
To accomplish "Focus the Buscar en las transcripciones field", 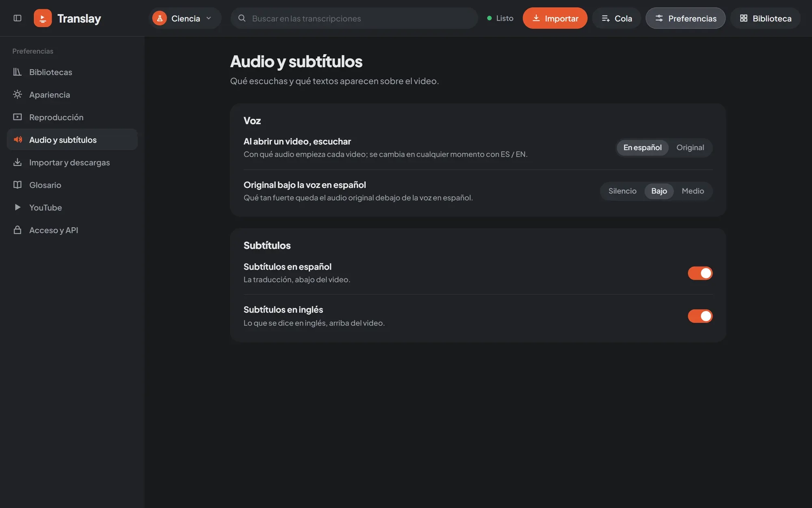I will click(354, 18).
